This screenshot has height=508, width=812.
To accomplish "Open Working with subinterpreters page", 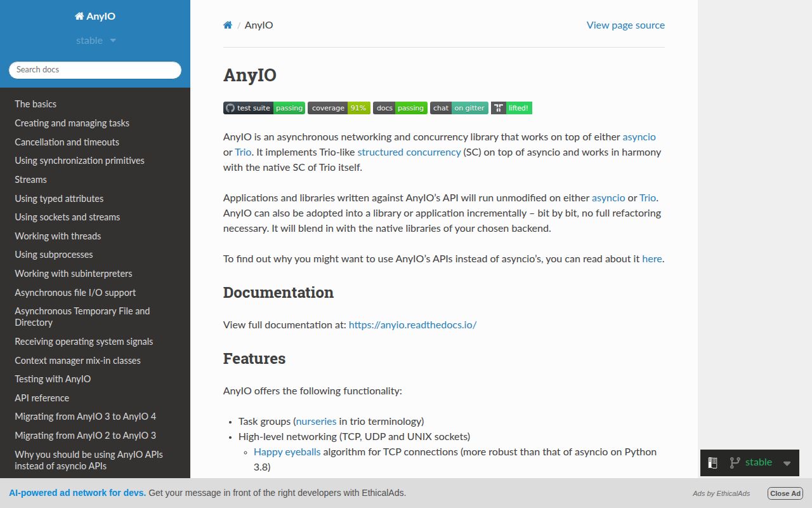I will (95, 274).
